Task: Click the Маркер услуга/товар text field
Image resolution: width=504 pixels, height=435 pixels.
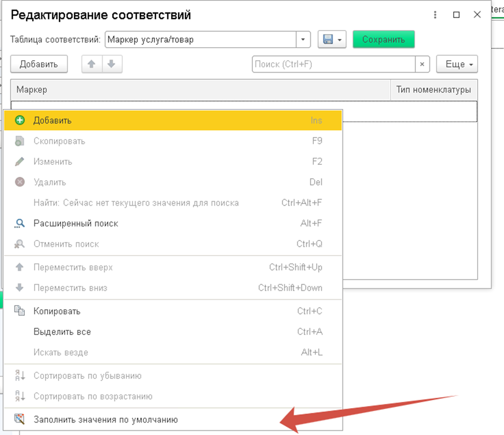Action: [x=200, y=39]
